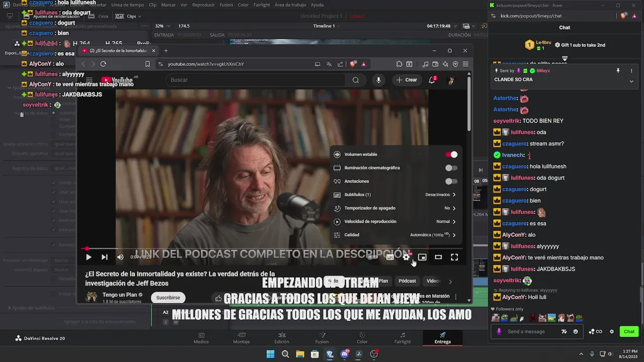This screenshot has height=362, width=644.
Task: Click the Suscribirse button
Action: 168,298
